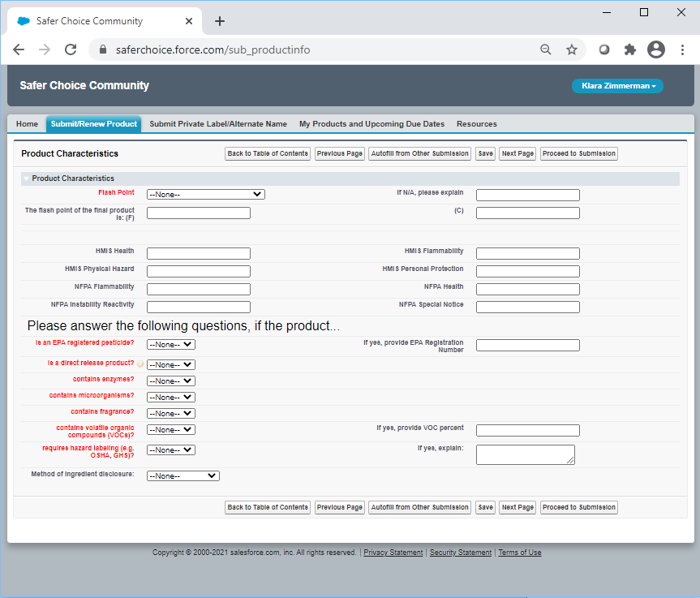Screen dimensions: 700x598
Task: Expand the EPA registered pesticide dropdown
Action: [170, 344]
